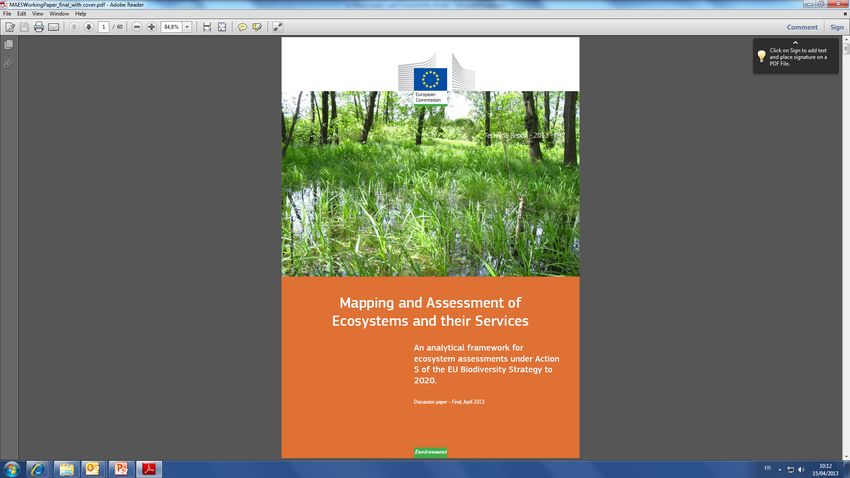Show hidden tray icons arrow
The height and width of the screenshot is (478, 850).
coord(780,470)
